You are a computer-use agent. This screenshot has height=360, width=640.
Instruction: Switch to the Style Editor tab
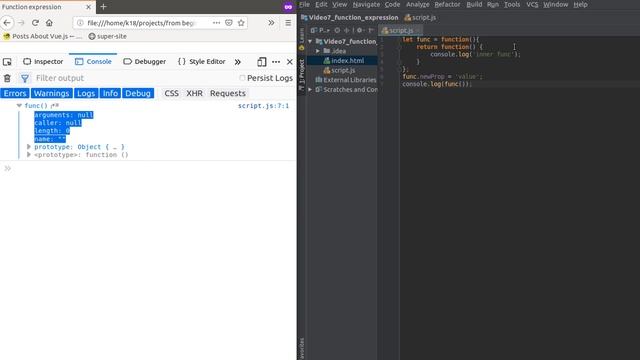click(x=202, y=62)
